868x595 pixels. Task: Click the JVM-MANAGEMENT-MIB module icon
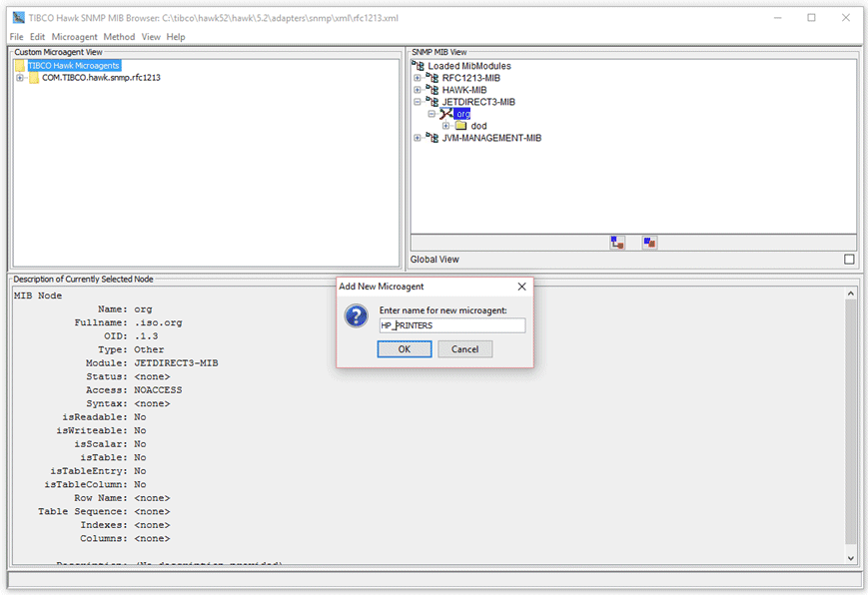433,137
